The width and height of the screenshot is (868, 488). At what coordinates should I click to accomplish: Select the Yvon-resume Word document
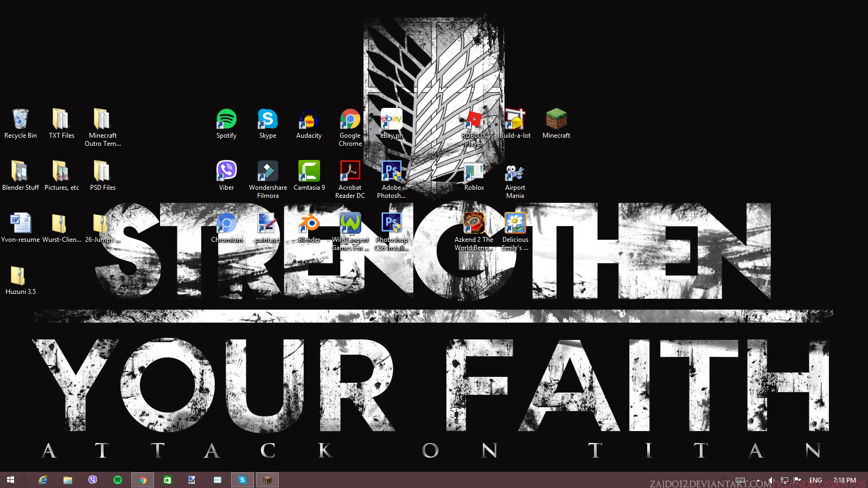click(20, 228)
